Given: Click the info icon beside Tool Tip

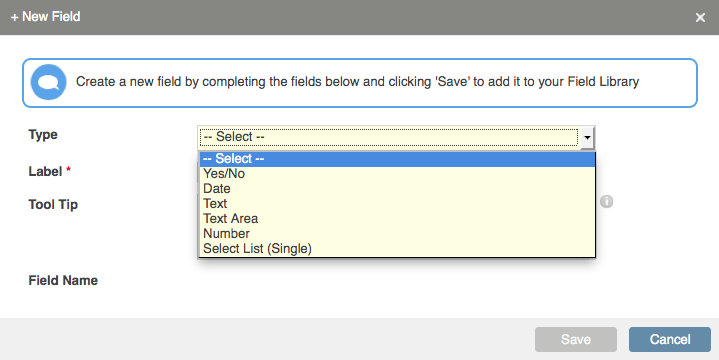Looking at the screenshot, I should tap(606, 201).
